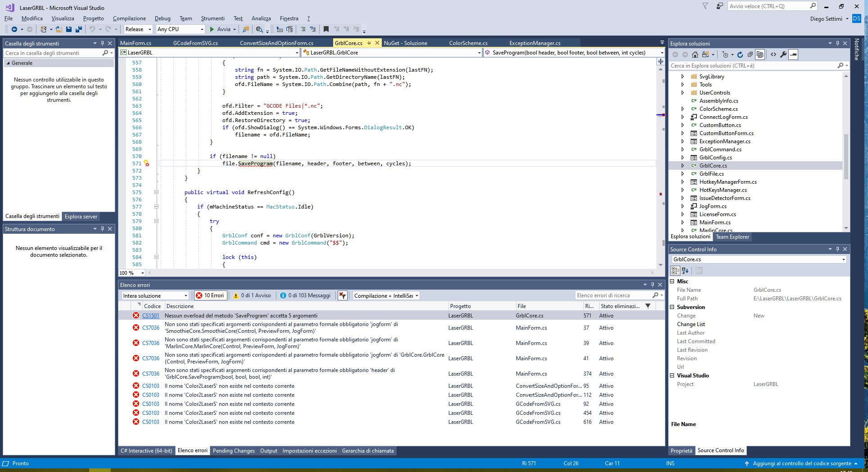
Task: Click Aggiungi al controllo del codice sorgente
Action: click(x=802, y=463)
